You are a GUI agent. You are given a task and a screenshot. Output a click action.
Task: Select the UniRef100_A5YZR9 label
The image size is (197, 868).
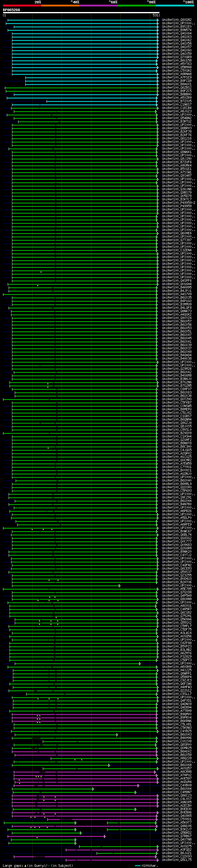177,98
